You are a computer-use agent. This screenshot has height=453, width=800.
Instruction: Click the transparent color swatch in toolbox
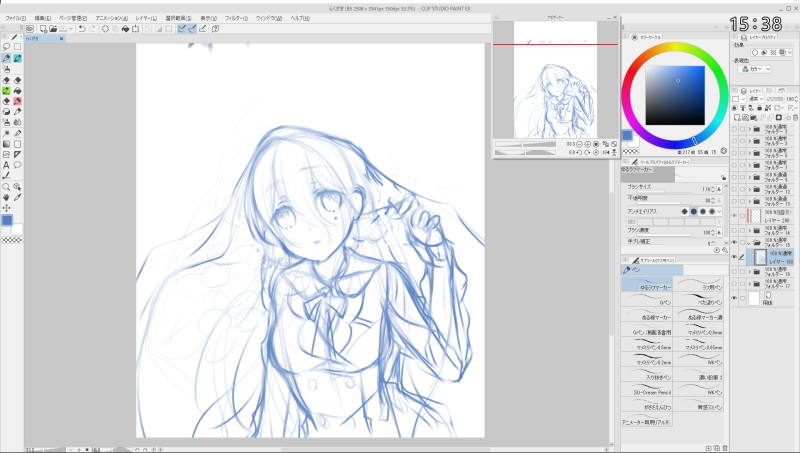point(12,240)
